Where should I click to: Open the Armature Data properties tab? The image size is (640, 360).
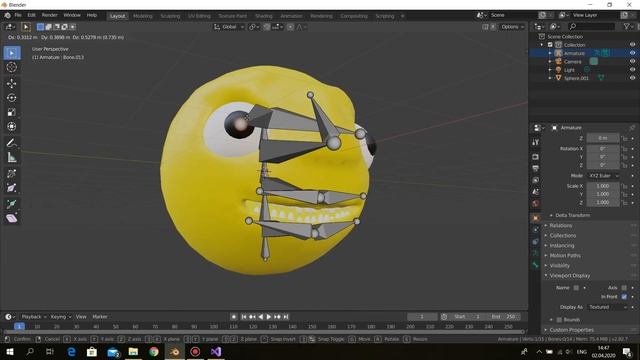[536, 253]
